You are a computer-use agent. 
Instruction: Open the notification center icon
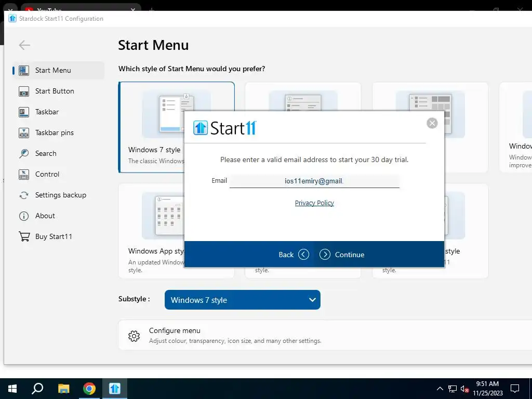[x=515, y=389]
